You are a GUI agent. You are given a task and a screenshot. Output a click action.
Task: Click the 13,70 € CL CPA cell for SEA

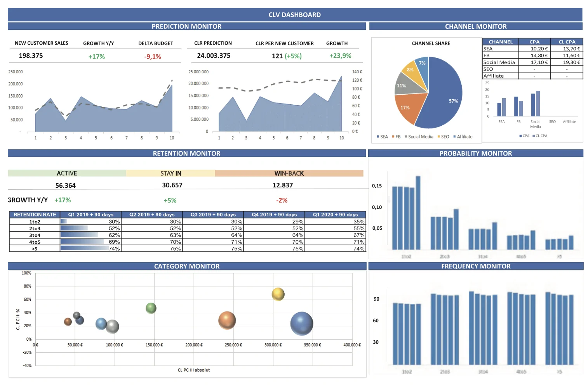[x=567, y=49]
